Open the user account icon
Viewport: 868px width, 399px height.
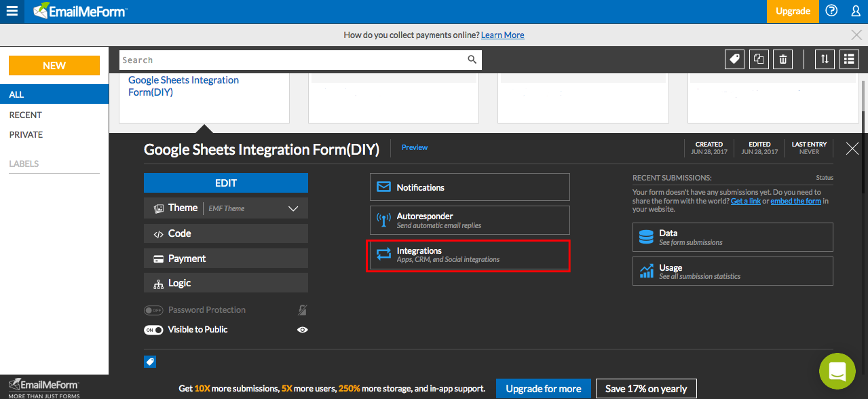coord(856,11)
